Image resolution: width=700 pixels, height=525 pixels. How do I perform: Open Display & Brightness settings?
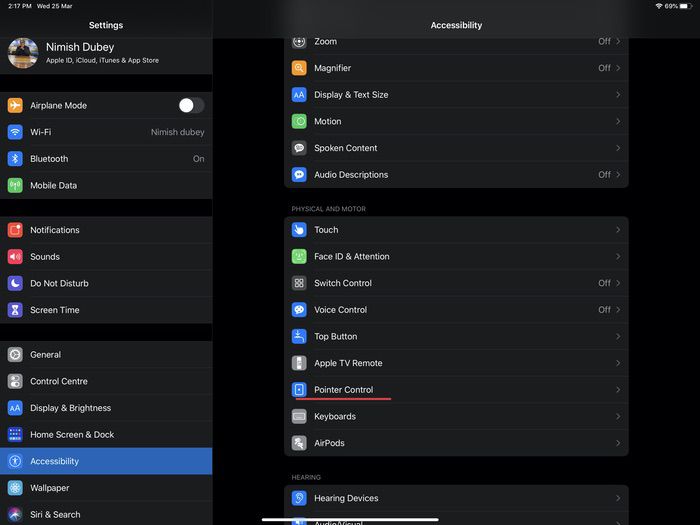[106, 408]
